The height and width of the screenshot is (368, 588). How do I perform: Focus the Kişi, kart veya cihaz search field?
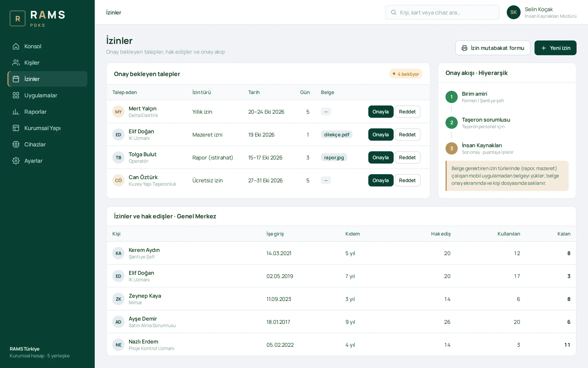442,13
